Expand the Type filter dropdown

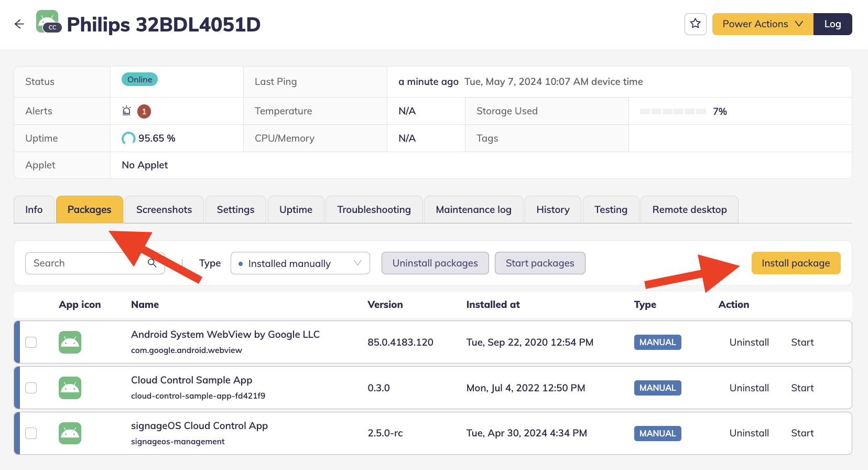pos(300,263)
